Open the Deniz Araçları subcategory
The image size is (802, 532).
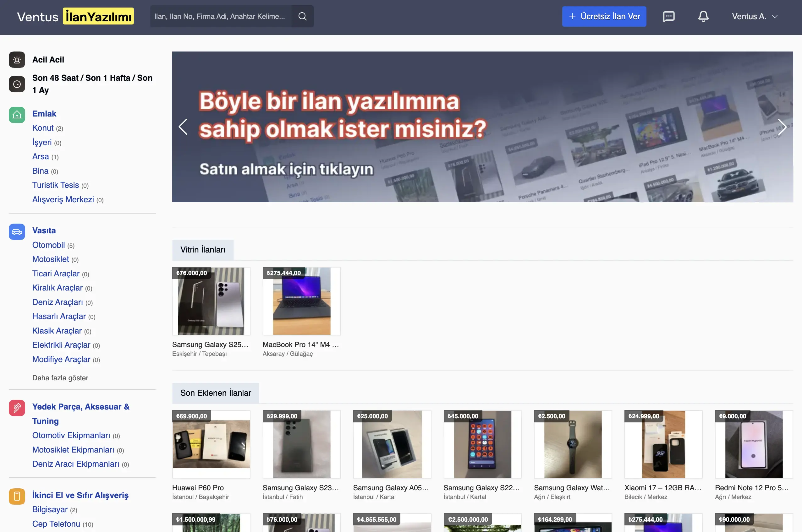[x=58, y=302]
